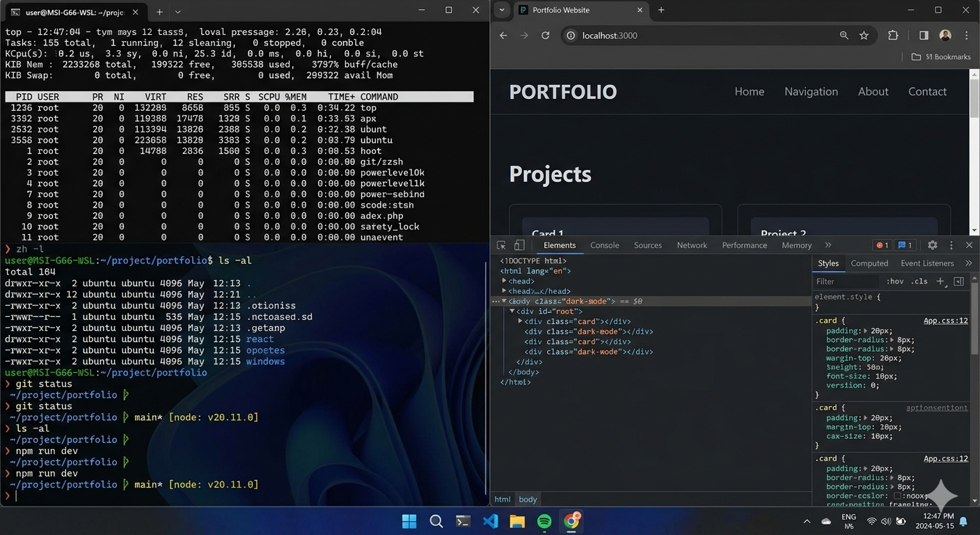The image size is (980, 535).
Task: Launch Spotify from the taskbar
Action: (544, 520)
